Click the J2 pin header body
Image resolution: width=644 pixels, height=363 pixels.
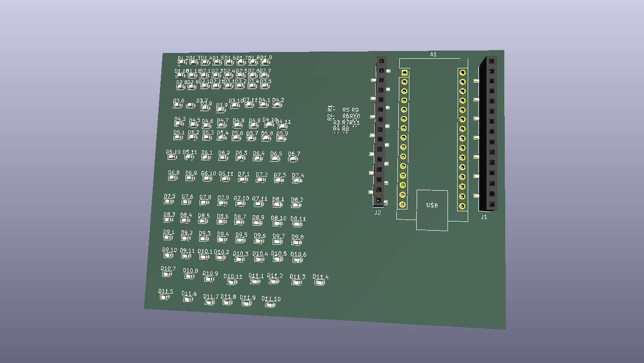coord(380,130)
